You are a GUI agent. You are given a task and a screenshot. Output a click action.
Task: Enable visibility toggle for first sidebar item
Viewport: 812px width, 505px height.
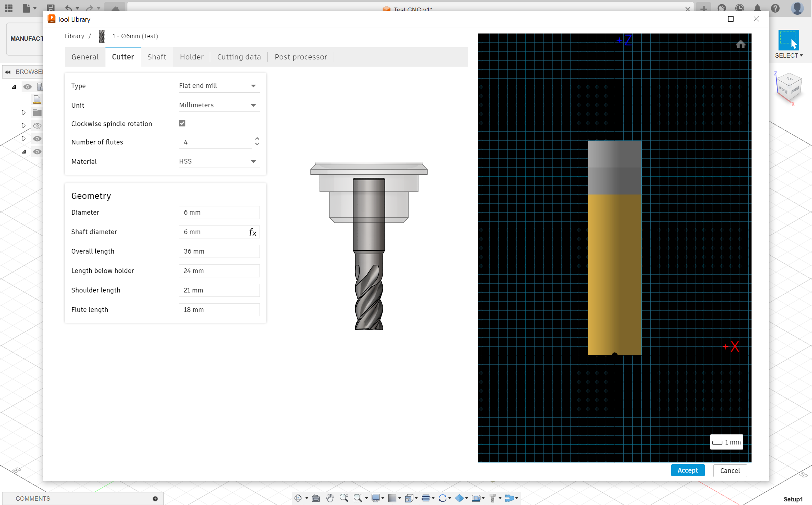tap(27, 86)
